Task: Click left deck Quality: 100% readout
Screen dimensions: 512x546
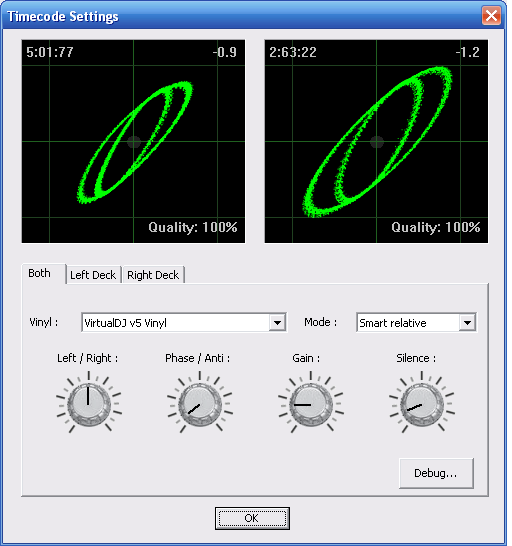Action: coord(193,227)
